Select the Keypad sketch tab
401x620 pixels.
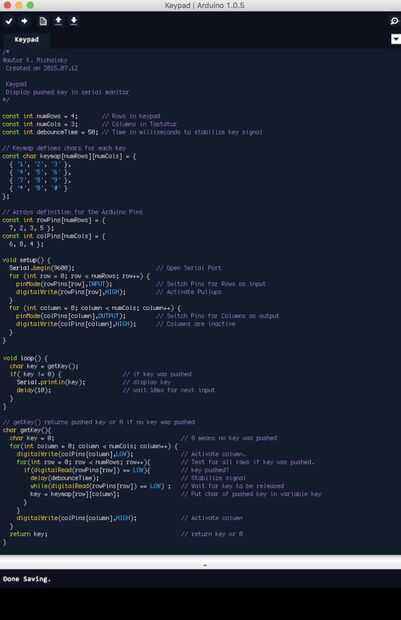[x=26, y=40]
